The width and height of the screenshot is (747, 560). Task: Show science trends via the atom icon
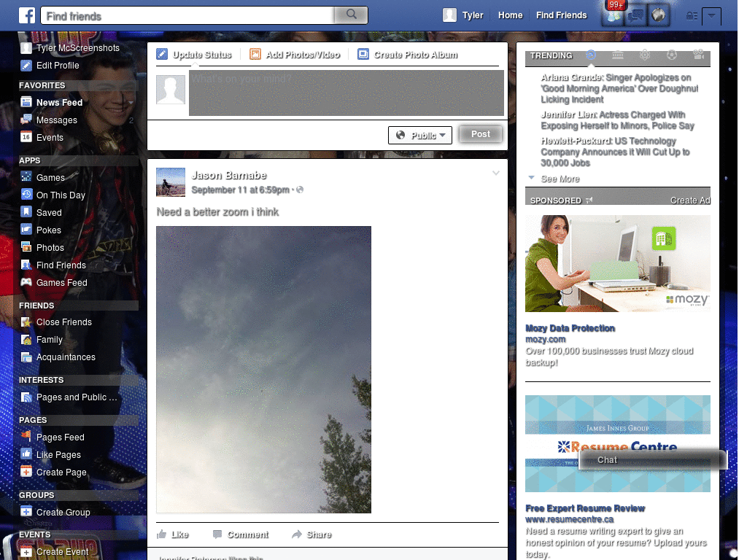645,55
